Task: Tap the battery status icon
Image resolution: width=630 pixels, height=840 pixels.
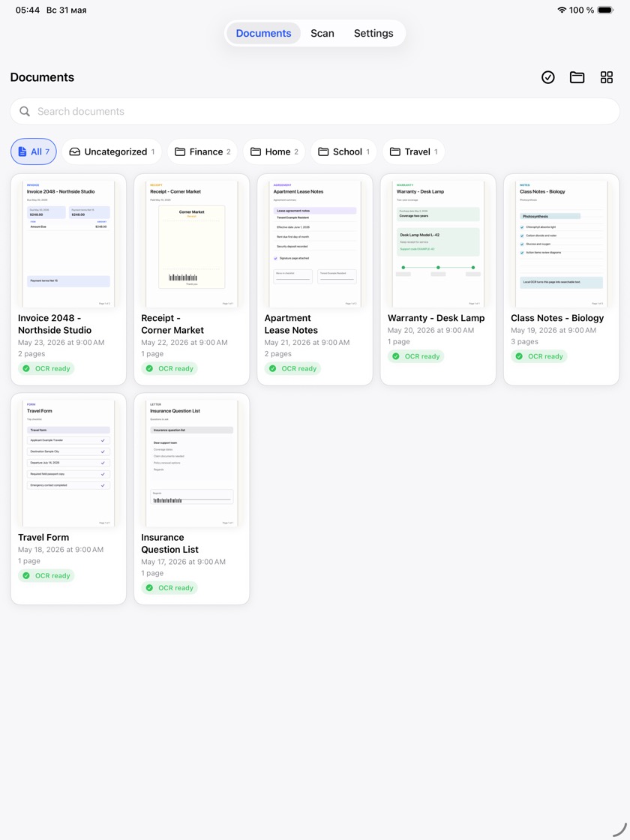Action: point(606,10)
